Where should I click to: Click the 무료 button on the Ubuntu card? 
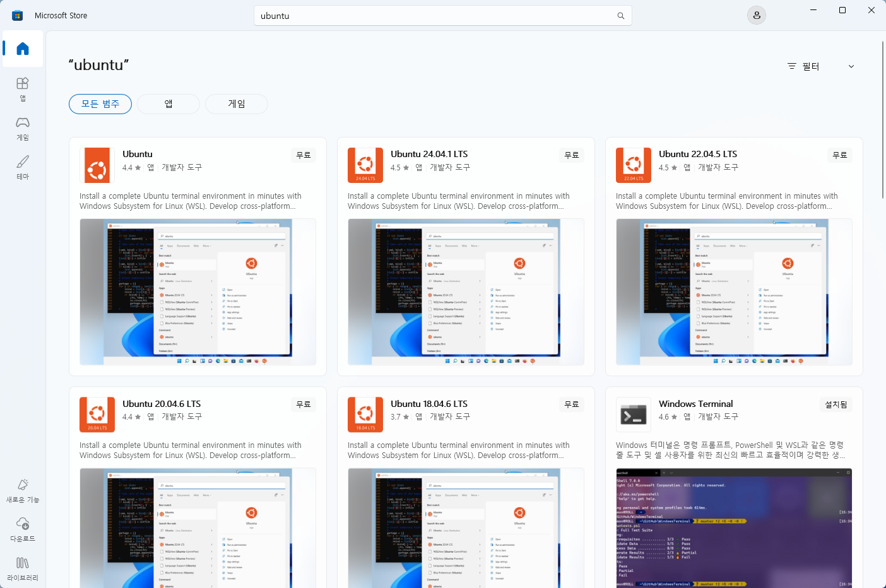tap(304, 155)
